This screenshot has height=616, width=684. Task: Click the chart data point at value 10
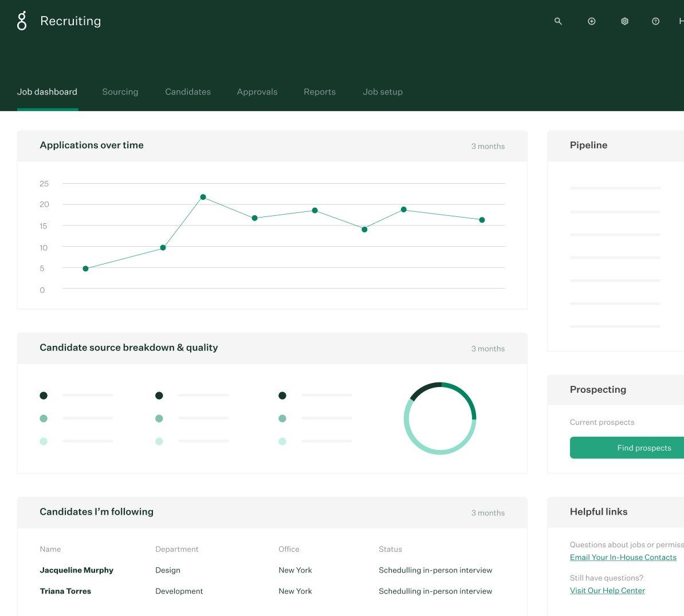[163, 248]
